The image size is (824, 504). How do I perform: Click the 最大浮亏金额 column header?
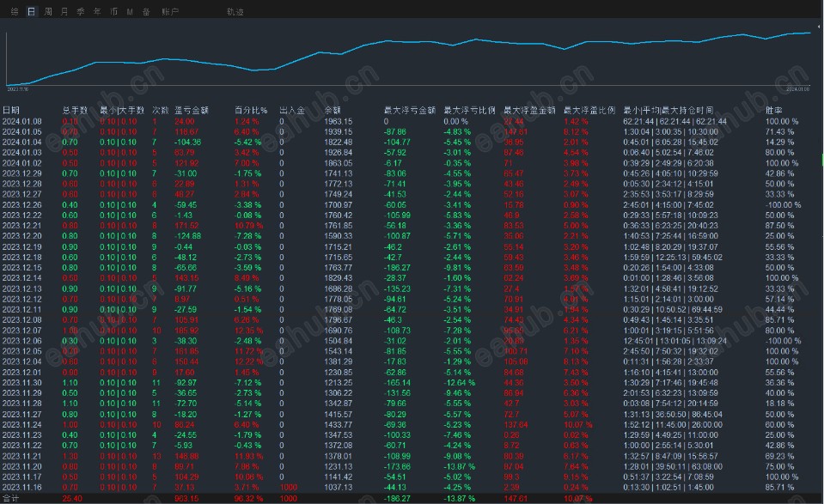[x=410, y=110]
